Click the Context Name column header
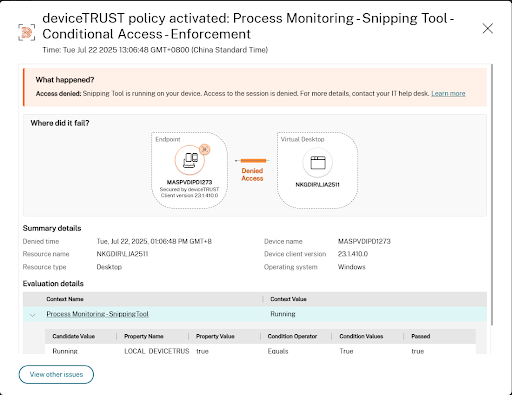This screenshot has height=395, width=512. point(65,299)
